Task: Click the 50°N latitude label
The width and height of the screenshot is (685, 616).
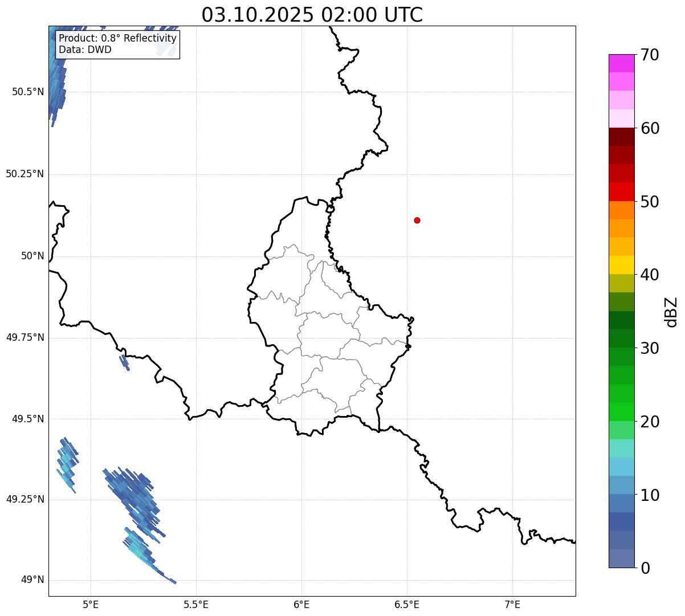Action: tap(32, 256)
